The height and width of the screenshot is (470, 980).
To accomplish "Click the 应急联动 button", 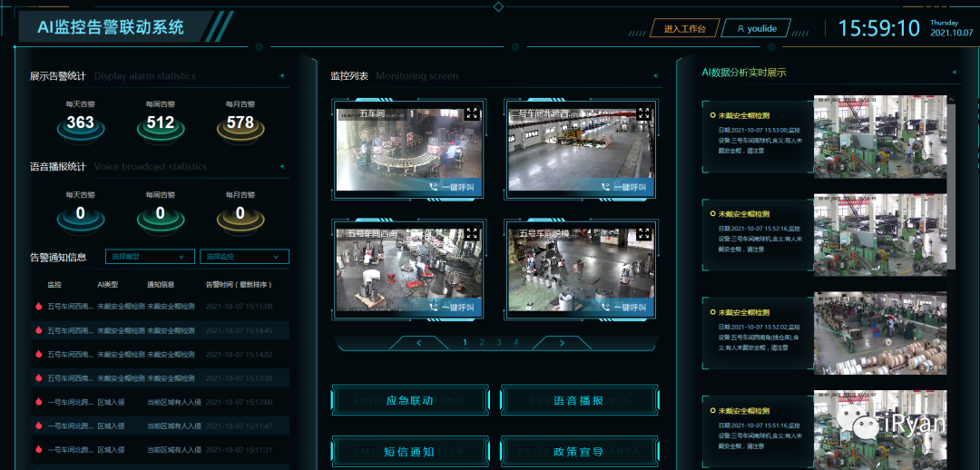I will click(410, 401).
